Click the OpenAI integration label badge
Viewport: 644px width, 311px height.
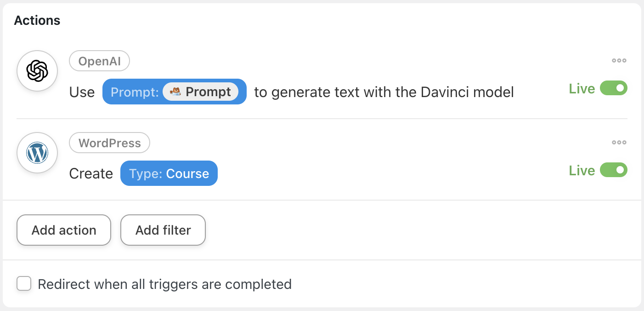coord(100,61)
